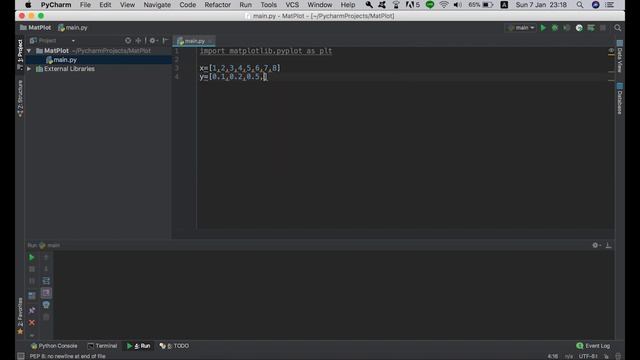Toggle the Database side panel
640x360 pixels.
pyautogui.click(x=620, y=98)
